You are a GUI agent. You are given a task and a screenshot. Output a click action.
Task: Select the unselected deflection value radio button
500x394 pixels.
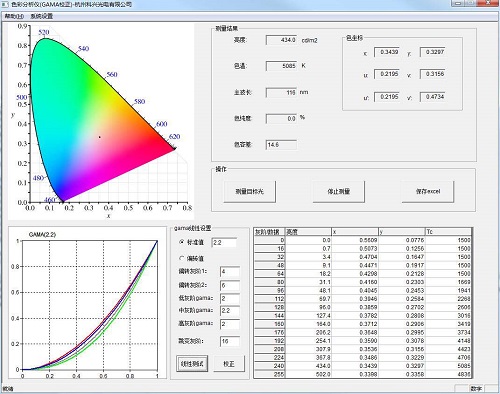pyautogui.click(x=182, y=258)
